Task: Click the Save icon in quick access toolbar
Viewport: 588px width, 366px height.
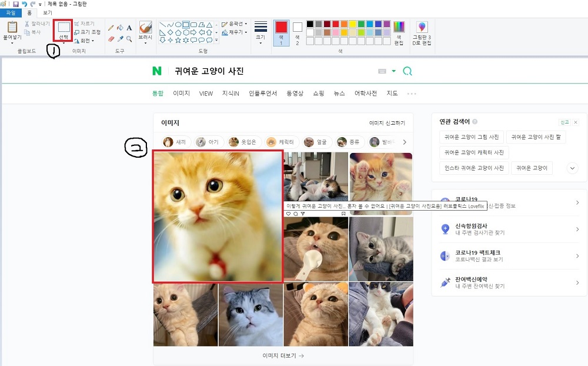Action: coord(16,4)
